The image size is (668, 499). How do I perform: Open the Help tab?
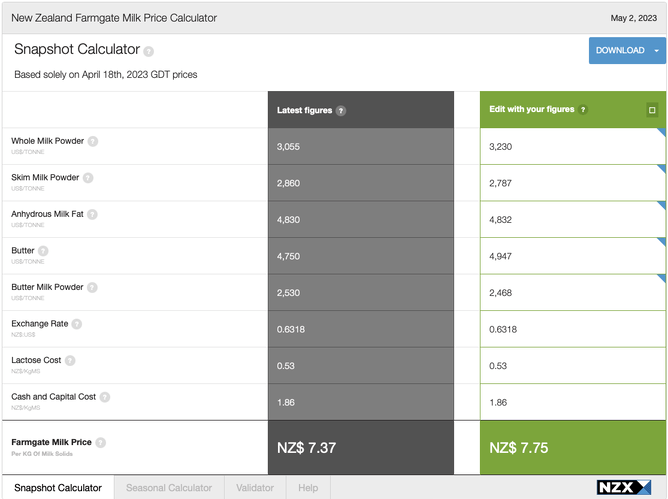point(308,488)
